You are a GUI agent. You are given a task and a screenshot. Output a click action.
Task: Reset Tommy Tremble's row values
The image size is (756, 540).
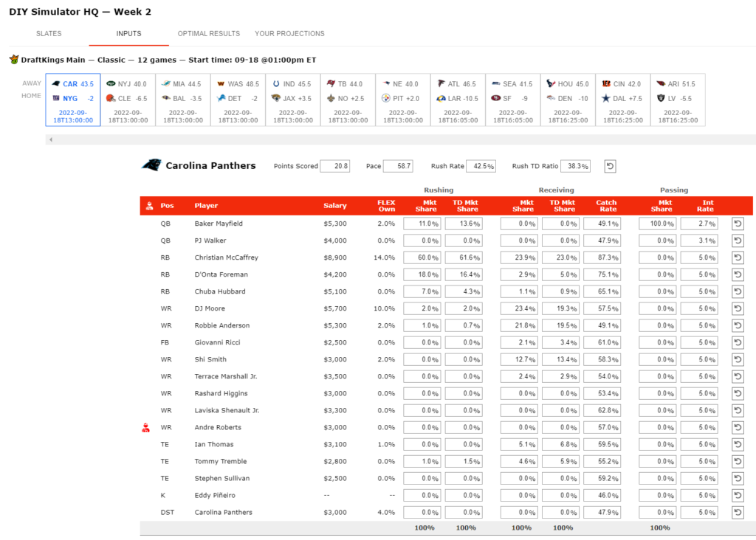point(738,462)
